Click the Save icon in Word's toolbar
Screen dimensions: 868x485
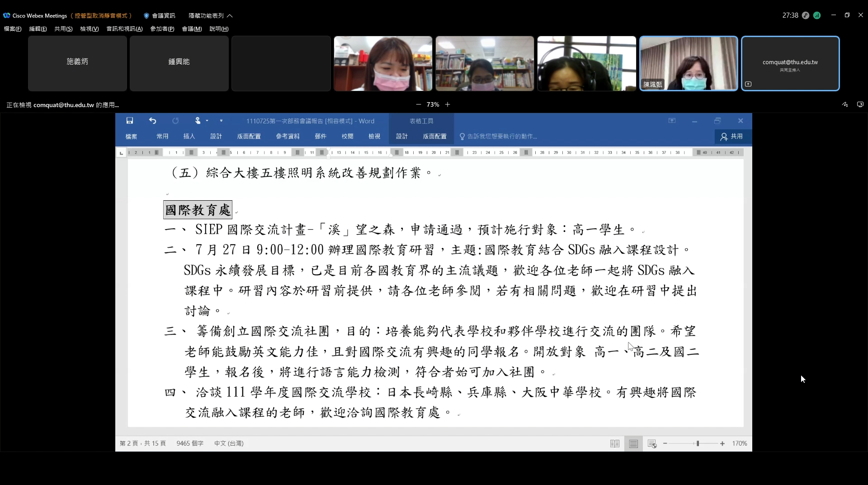pos(130,121)
